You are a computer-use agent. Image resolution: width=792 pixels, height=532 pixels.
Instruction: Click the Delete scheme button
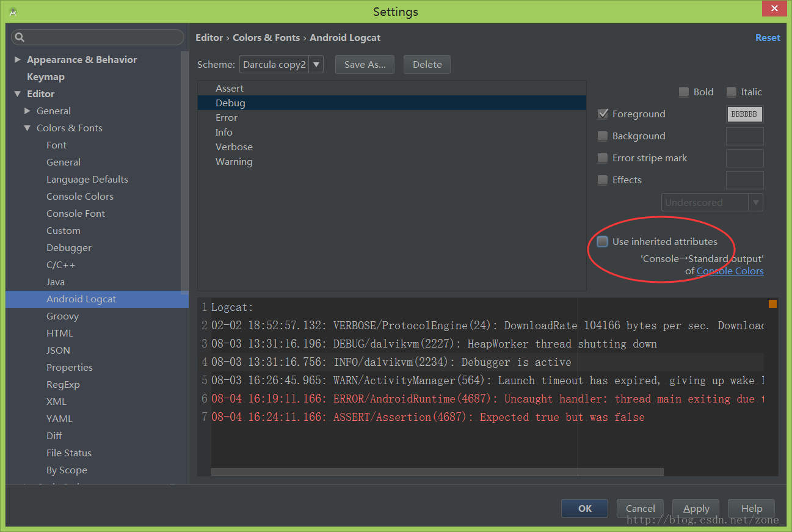point(427,64)
